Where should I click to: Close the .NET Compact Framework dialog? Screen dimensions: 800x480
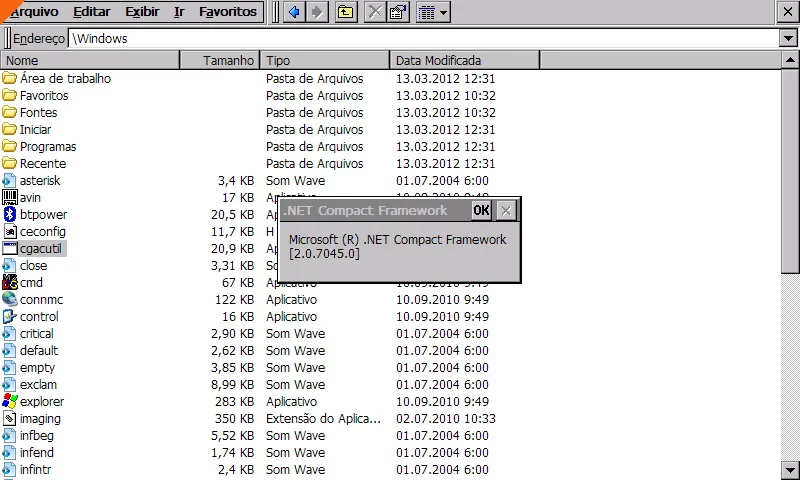pos(506,210)
